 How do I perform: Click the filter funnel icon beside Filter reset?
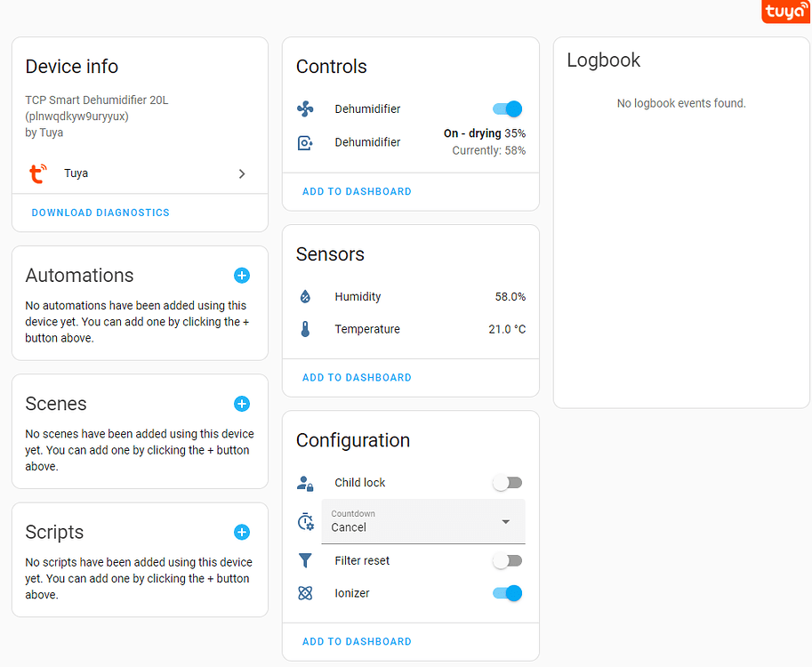pyautogui.click(x=307, y=560)
